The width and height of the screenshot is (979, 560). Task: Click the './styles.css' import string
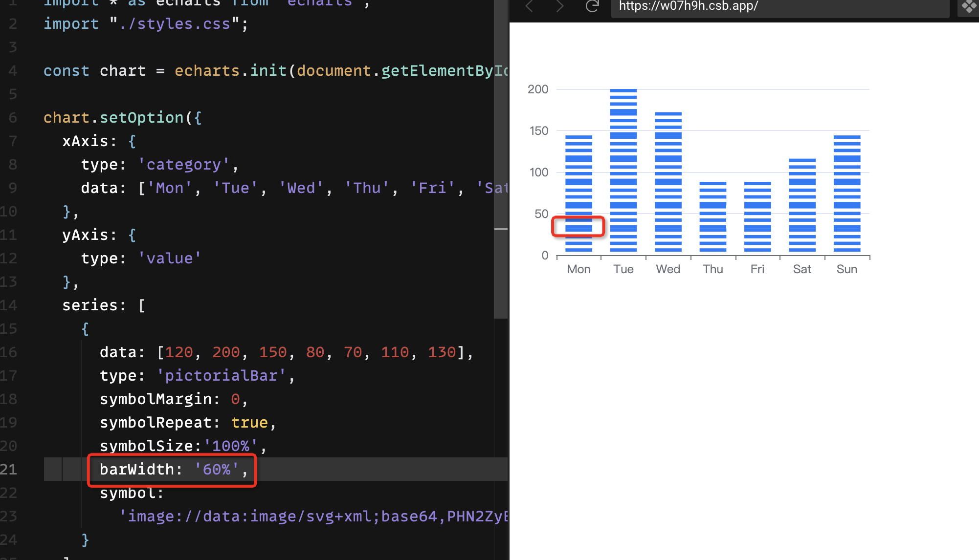(x=174, y=24)
